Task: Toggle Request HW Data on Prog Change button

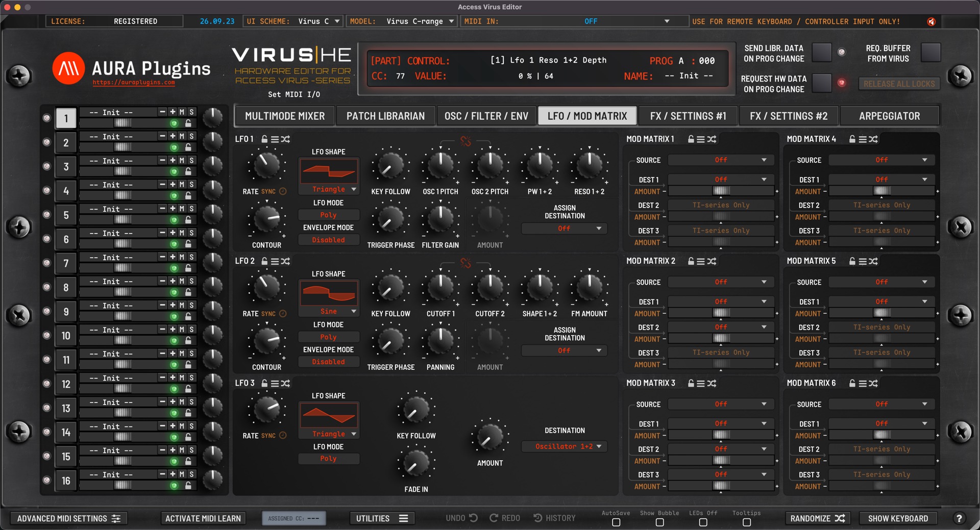Action: pyautogui.click(x=821, y=83)
